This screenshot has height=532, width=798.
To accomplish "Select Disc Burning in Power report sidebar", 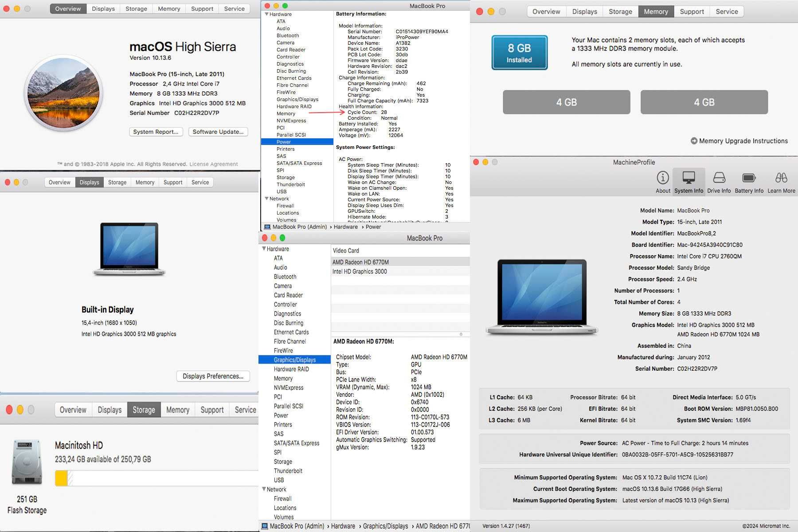I will pyautogui.click(x=291, y=71).
